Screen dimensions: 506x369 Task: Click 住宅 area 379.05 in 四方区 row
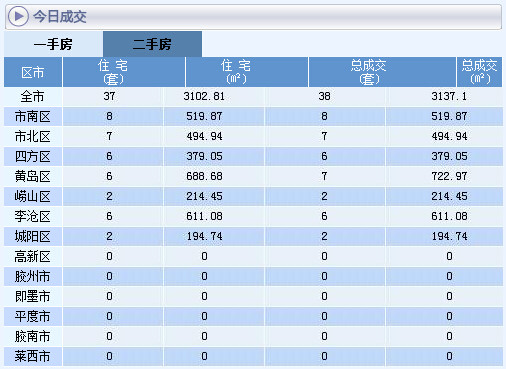point(204,156)
